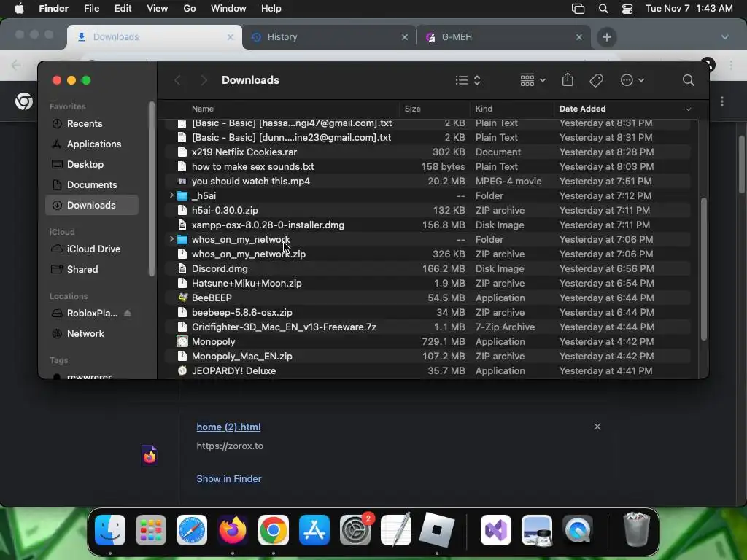
Task: Close the History tab
Action: point(404,37)
